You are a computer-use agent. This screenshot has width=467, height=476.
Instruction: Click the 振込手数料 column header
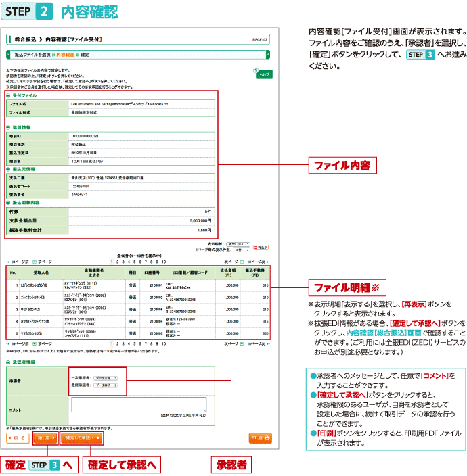point(255,272)
